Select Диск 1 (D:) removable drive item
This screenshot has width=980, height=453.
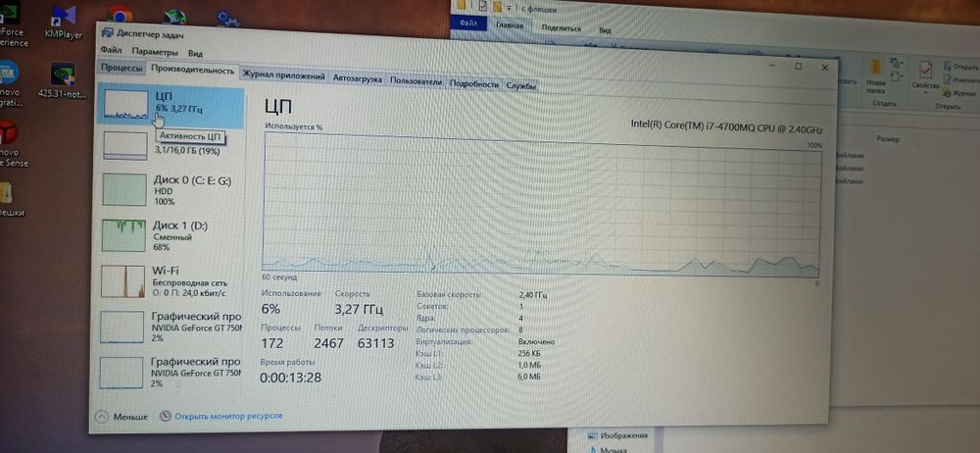tap(171, 235)
